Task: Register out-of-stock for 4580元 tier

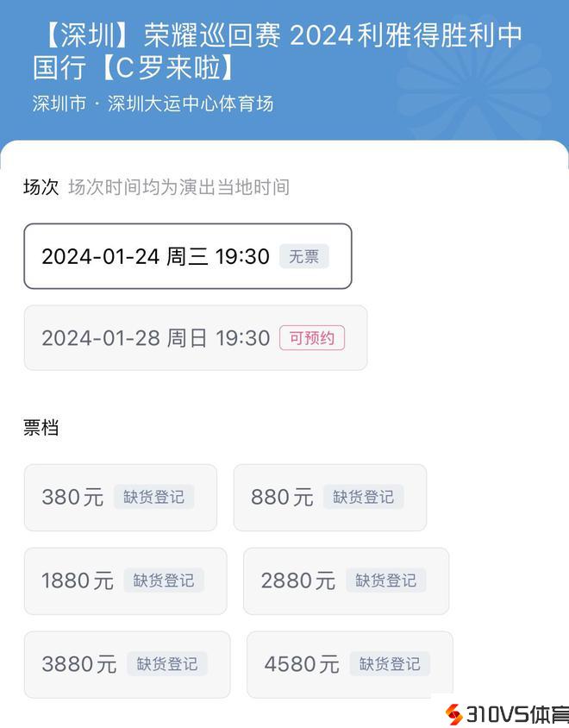Action: coord(390,664)
